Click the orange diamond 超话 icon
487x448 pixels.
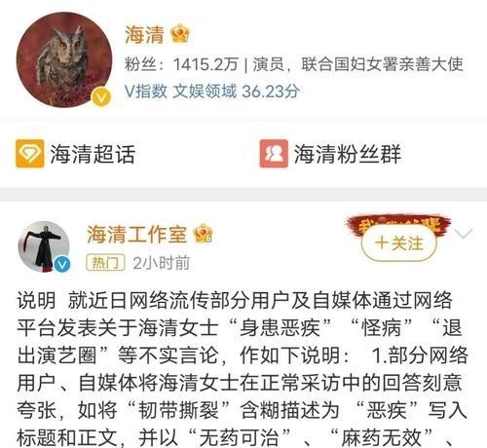[x=30, y=154]
